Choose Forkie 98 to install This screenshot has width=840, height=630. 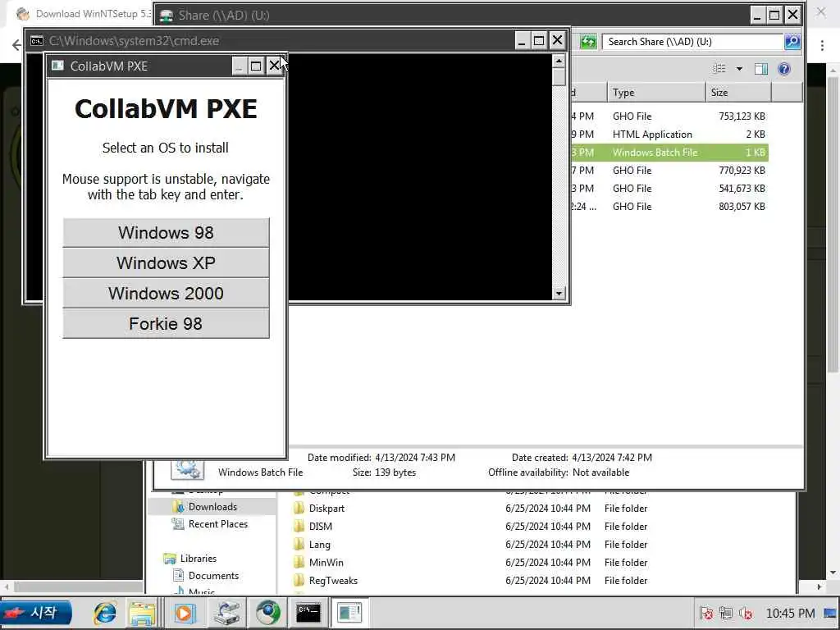(166, 323)
